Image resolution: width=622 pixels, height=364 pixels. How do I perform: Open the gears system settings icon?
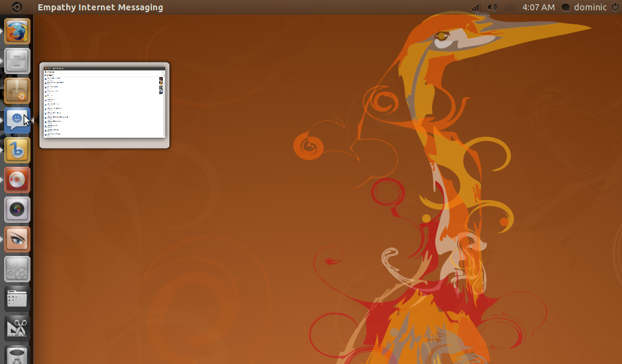point(17,269)
